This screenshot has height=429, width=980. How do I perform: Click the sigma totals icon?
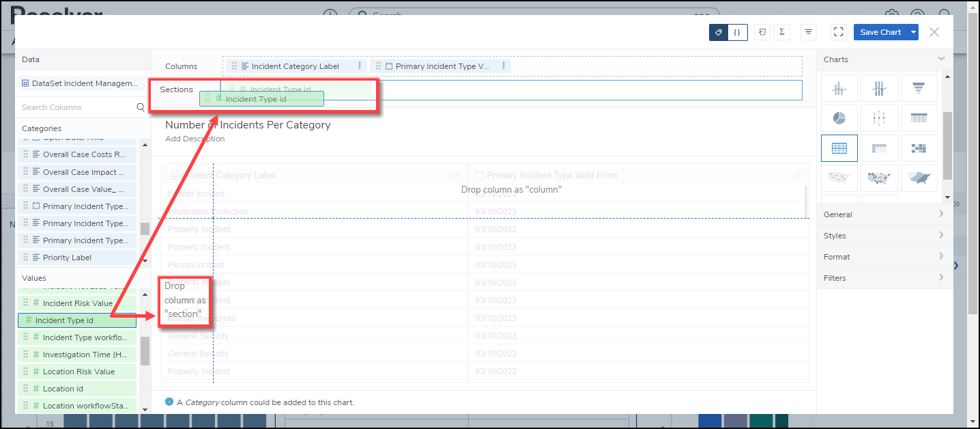tap(781, 32)
